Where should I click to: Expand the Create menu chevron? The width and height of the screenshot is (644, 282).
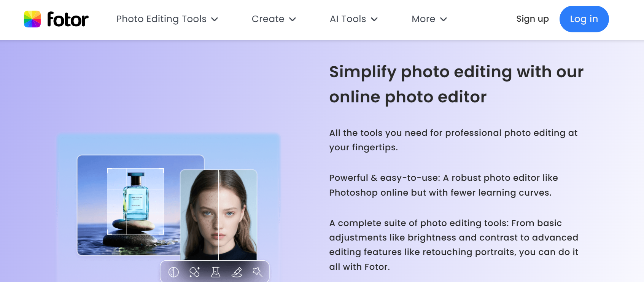293,19
